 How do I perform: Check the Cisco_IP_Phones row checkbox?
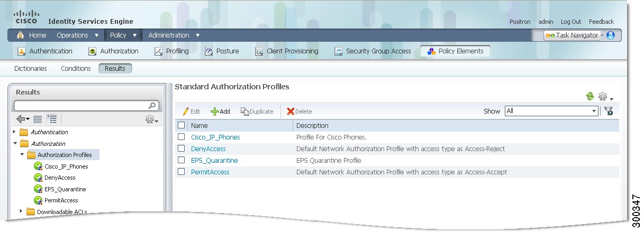tap(182, 137)
